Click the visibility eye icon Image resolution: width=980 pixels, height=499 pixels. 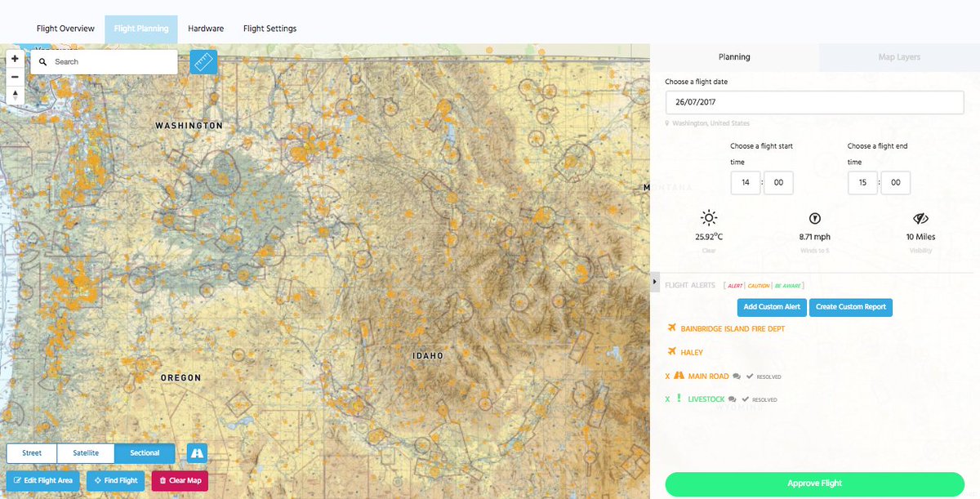point(920,218)
